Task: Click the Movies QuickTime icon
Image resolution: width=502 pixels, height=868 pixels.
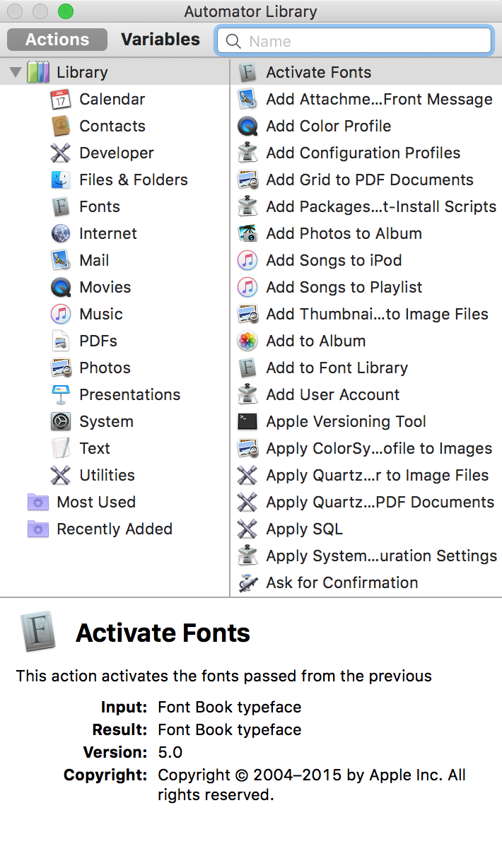Action: click(x=61, y=287)
